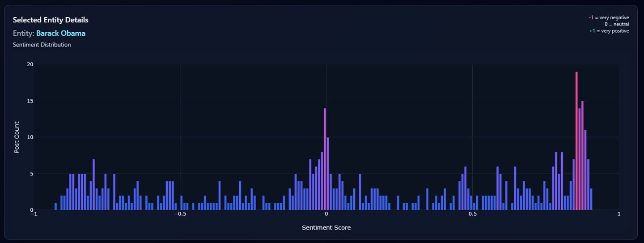The height and width of the screenshot is (243, 644).
Task: Click the '0 = neutral' legend line
Action: coord(617,24)
